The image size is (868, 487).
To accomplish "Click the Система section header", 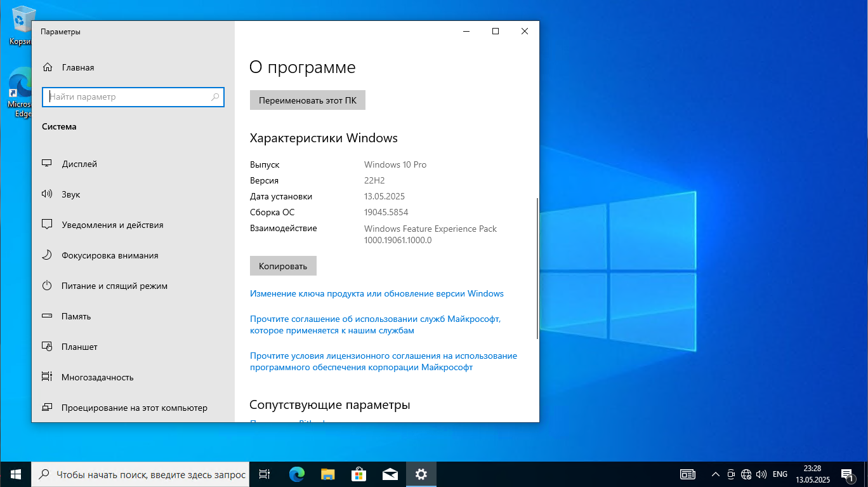I will pos(59,126).
